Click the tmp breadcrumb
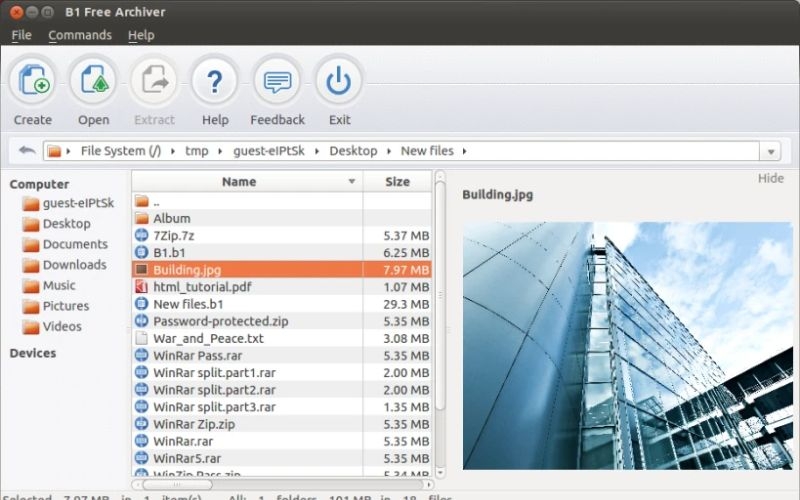This screenshot has height=500, width=800. pyautogui.click(x=196, y=151)
